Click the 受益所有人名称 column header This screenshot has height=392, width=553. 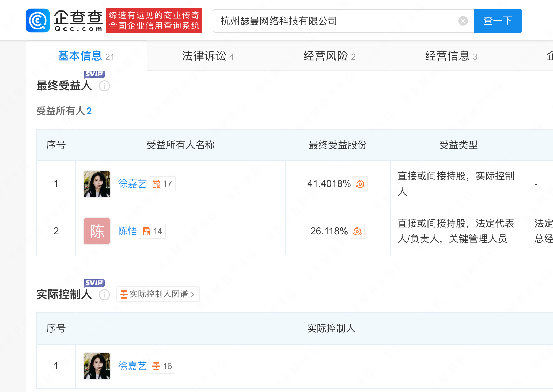tap(181, 145)
